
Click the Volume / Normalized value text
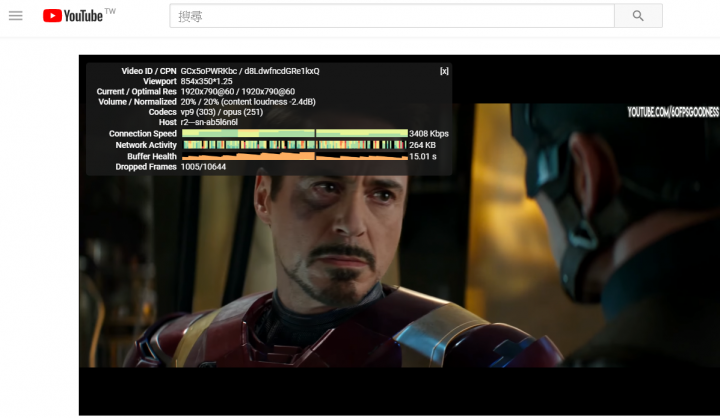click(248, 102)
